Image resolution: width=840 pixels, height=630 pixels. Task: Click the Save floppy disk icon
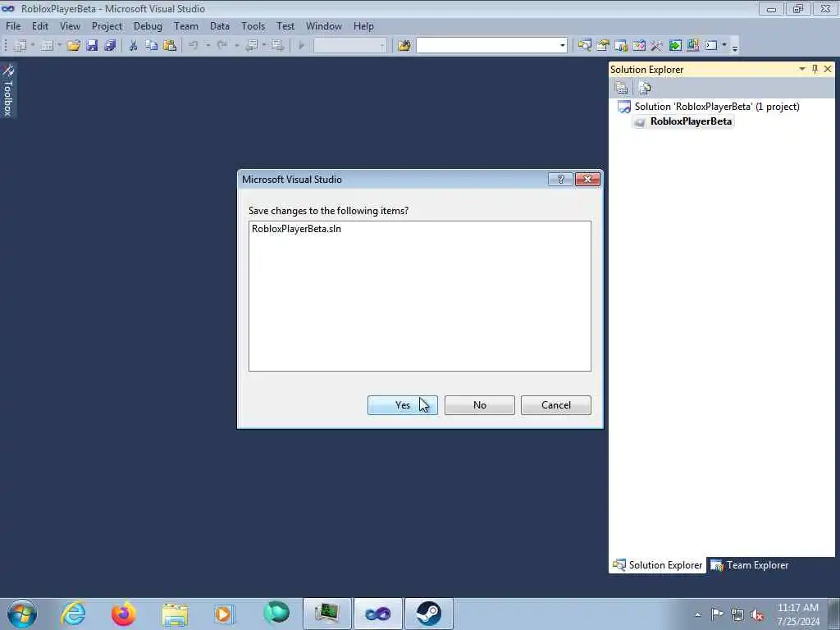pos(92,46)
